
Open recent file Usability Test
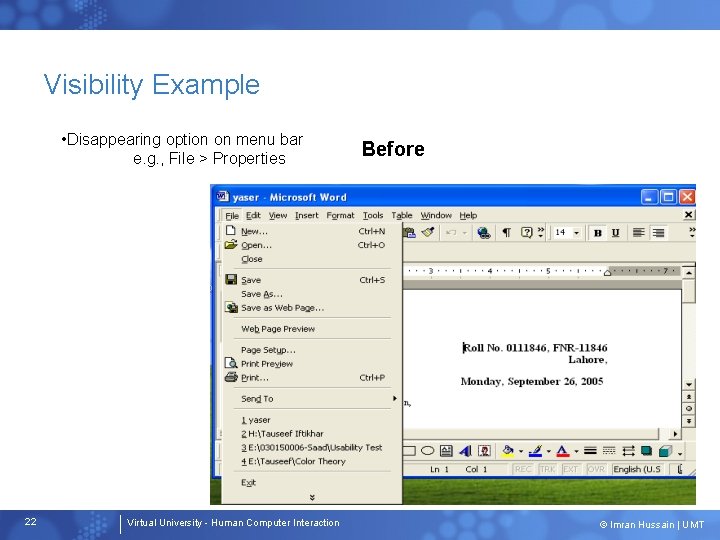coord(312,447)
